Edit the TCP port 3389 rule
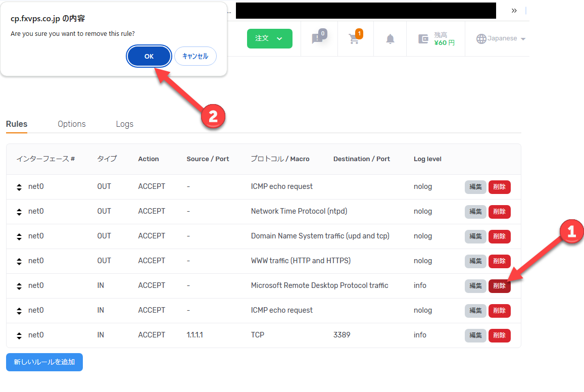Screen dimensions: 584x392 475,335
